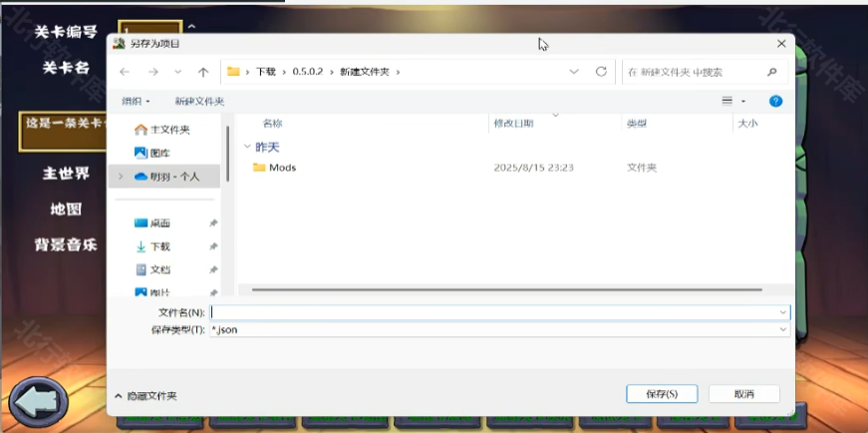Click the game's back arrow button
868x433 pixels.
39,401
